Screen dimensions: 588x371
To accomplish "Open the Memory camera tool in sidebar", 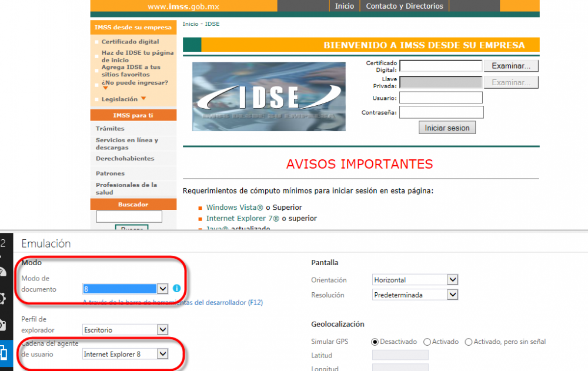I will pos(2,325).
